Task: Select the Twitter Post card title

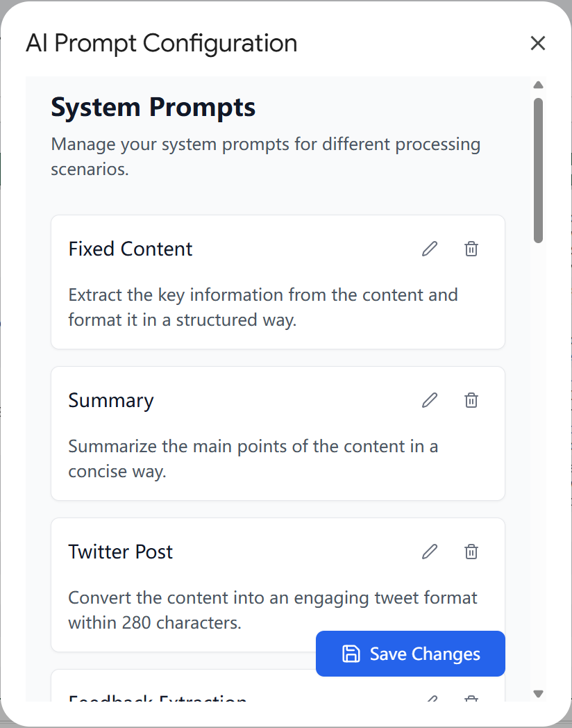Action: tap(121, 552)
